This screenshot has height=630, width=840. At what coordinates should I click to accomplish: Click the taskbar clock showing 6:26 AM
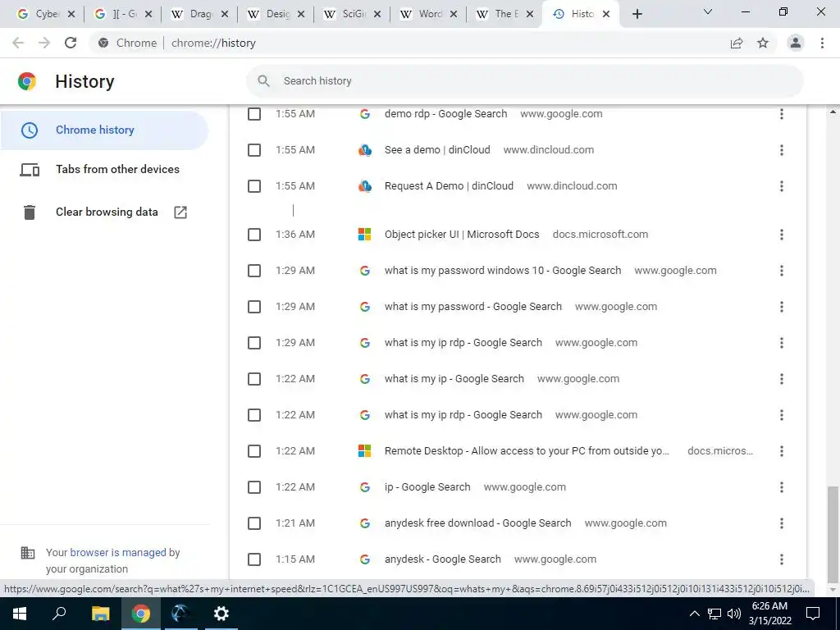[769, 614]
